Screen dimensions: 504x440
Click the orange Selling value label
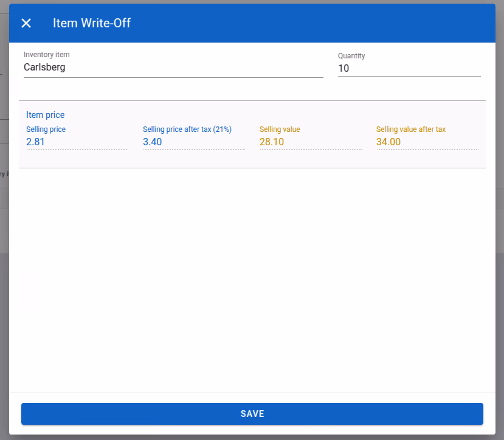[280, 129]
